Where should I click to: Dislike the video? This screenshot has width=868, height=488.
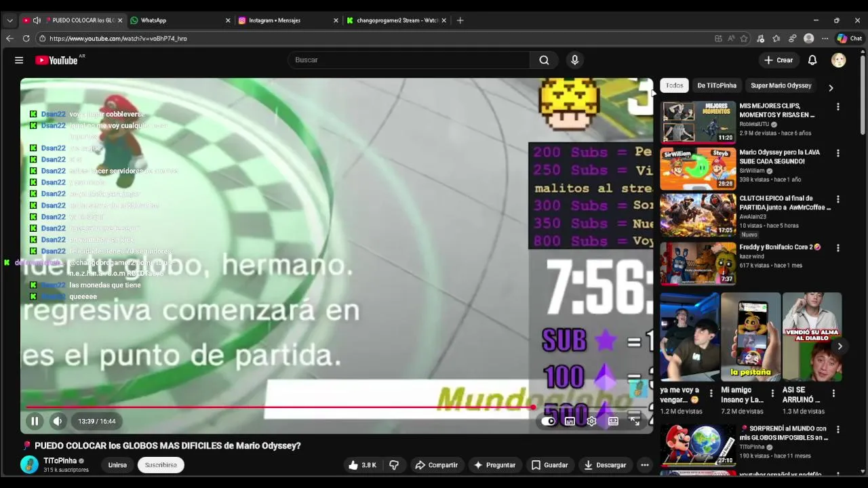pyautogui.click(x=394, y=465)
